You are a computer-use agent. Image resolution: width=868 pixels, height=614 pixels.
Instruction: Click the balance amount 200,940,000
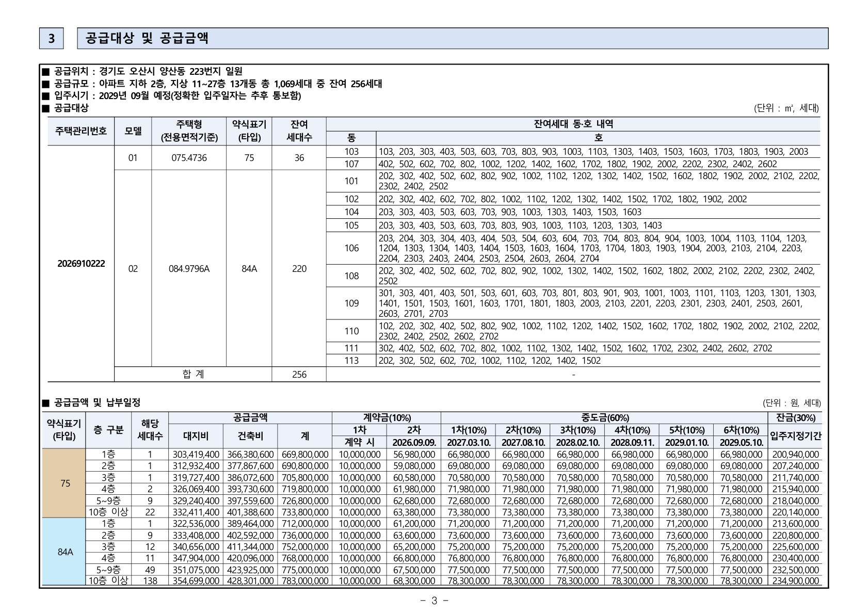795,455
